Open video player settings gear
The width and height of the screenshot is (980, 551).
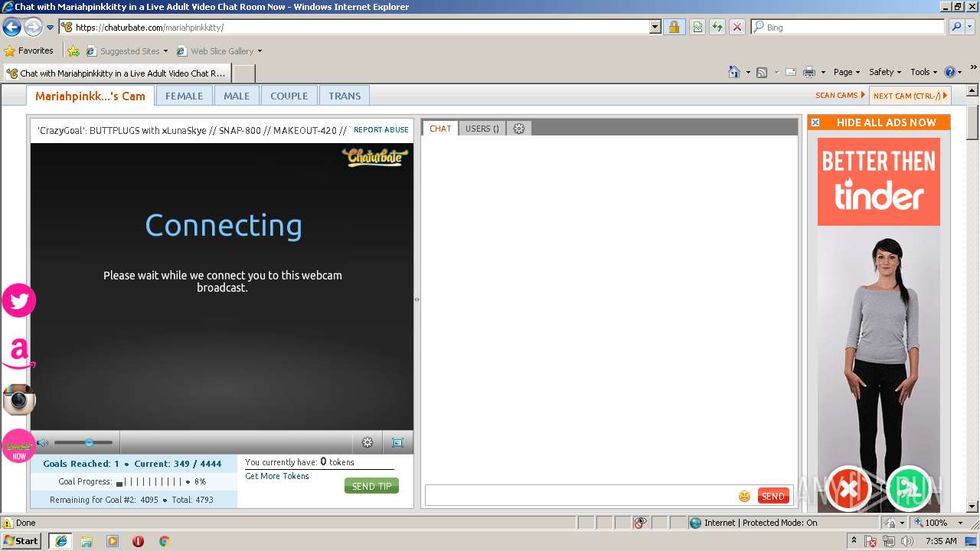point(367,442)
